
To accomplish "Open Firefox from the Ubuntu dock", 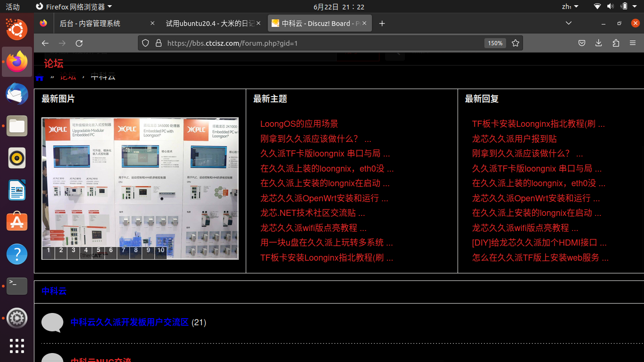I will point(17,61).
